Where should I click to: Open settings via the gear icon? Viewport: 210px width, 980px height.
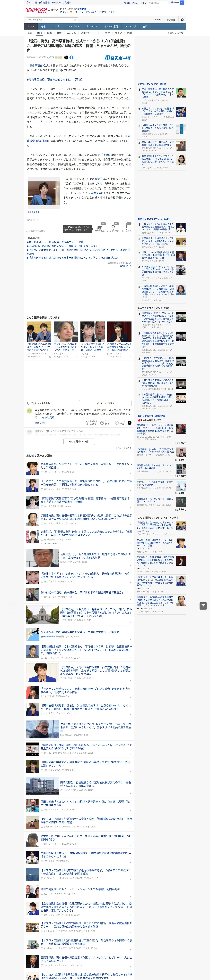tap(182, 20)
